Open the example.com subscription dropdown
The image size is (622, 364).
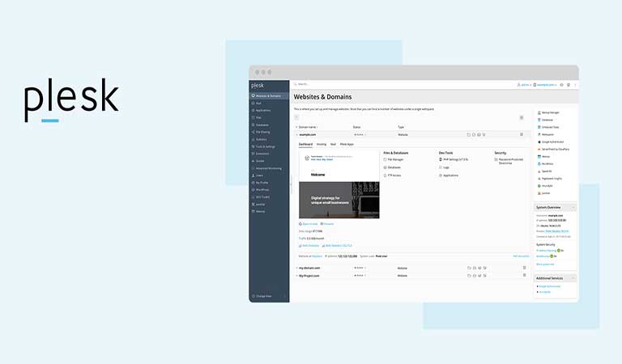[x=545, y=85]
